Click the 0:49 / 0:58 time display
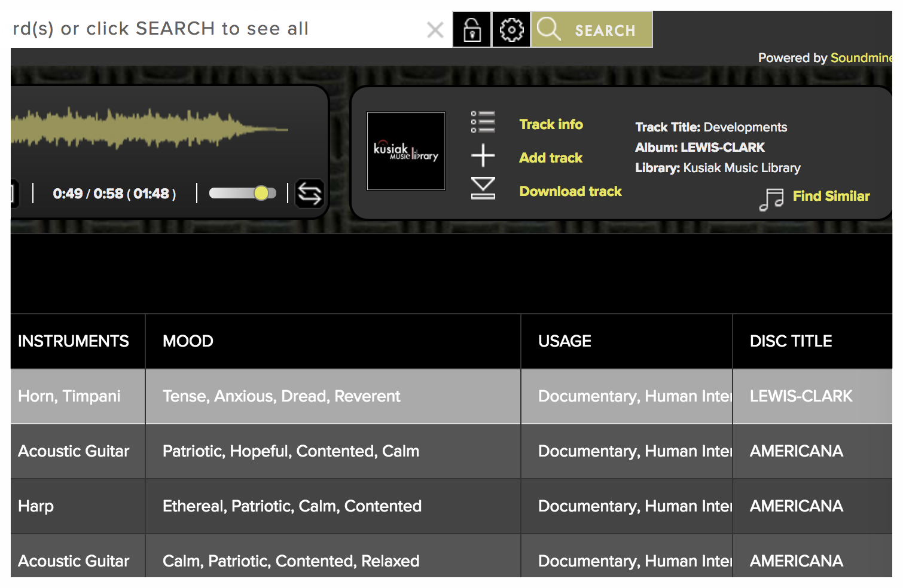This screenshot has width=903, height=588. tap(114, 194)
